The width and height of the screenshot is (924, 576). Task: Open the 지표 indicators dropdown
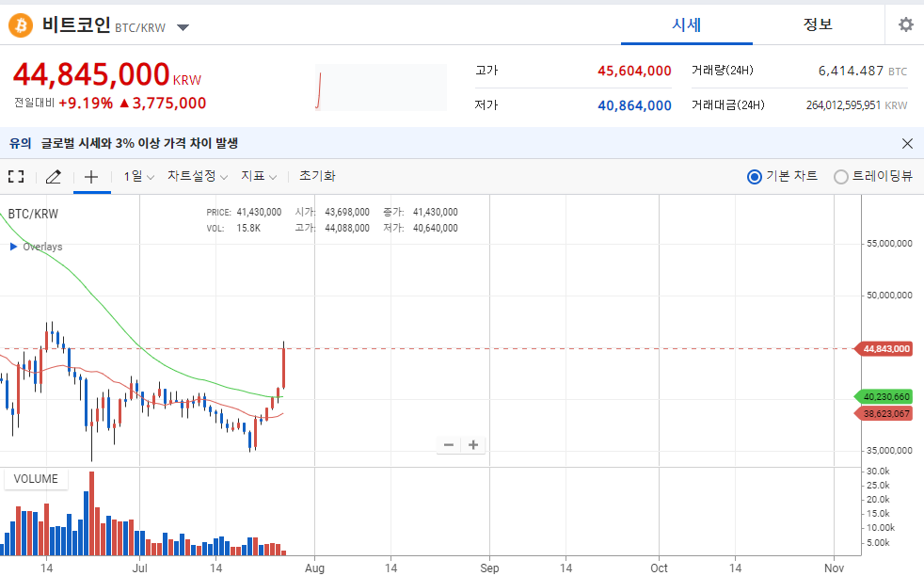pyautogui.click(x=259, y=176)
